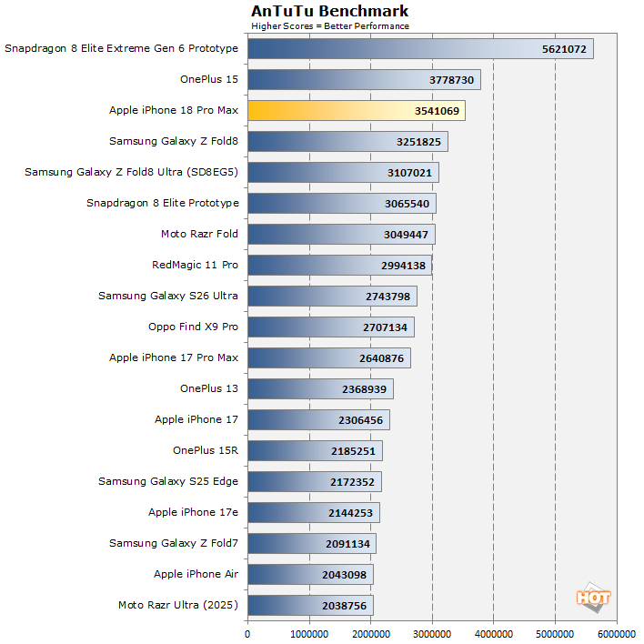Click the score value 3065540

click(407, 204)
